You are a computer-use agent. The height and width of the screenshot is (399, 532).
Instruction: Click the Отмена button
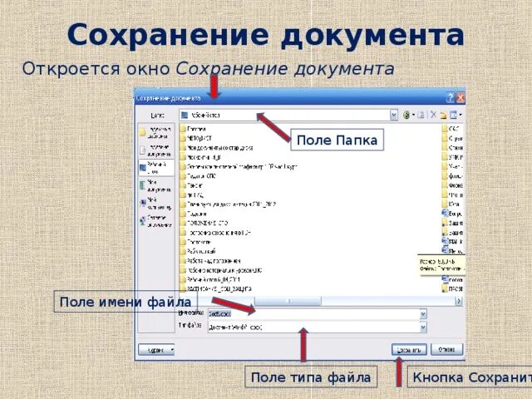click(x=446, y=349)
